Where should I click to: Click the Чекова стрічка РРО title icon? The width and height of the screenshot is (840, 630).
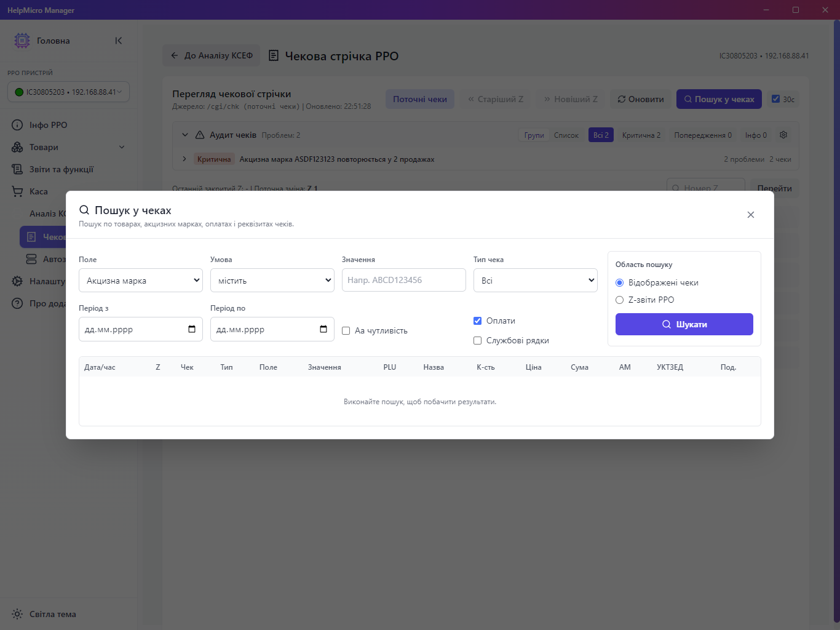click(x=274, y=56)
